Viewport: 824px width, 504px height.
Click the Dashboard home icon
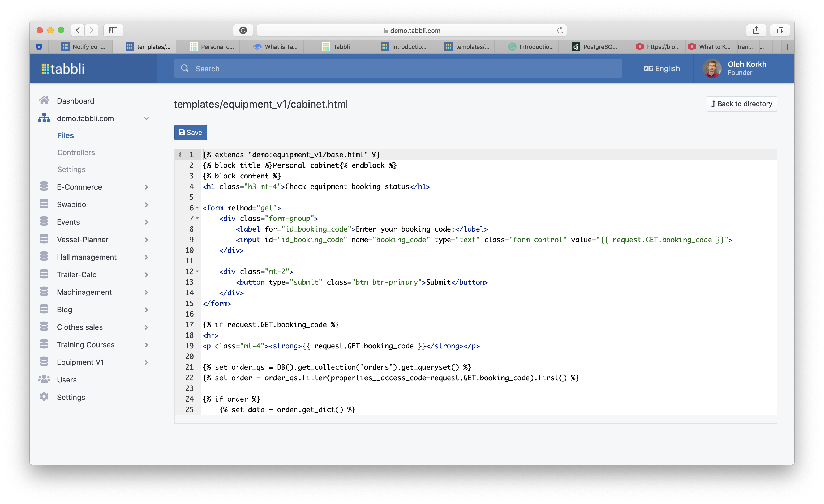[x=44, y=100]
